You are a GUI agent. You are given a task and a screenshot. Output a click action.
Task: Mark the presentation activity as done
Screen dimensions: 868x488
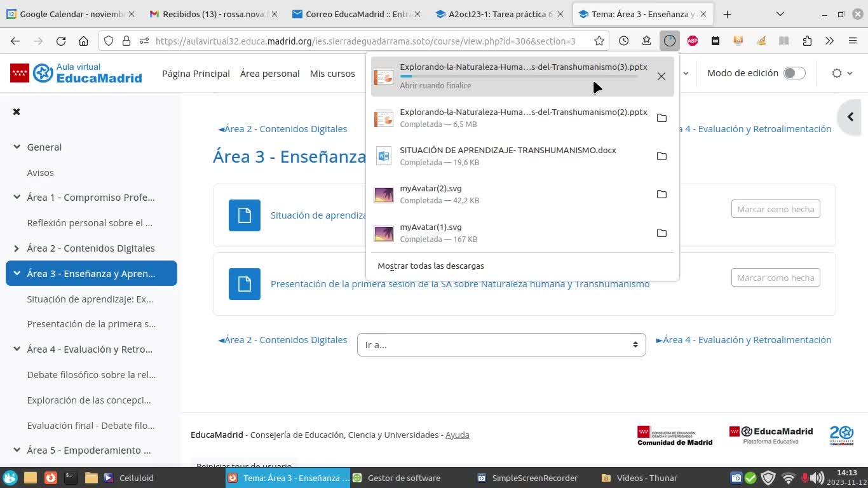pyautogui.click(x=775, y=278)
